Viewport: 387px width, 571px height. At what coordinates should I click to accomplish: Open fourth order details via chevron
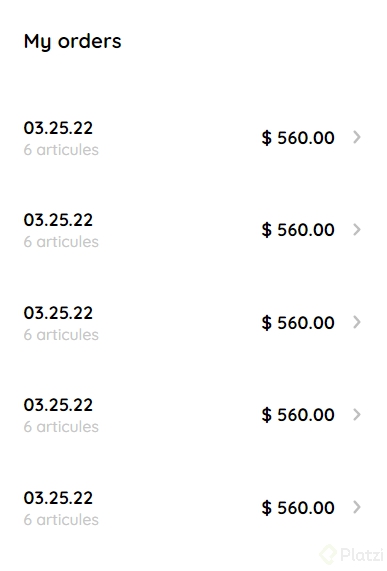(357, 414)
